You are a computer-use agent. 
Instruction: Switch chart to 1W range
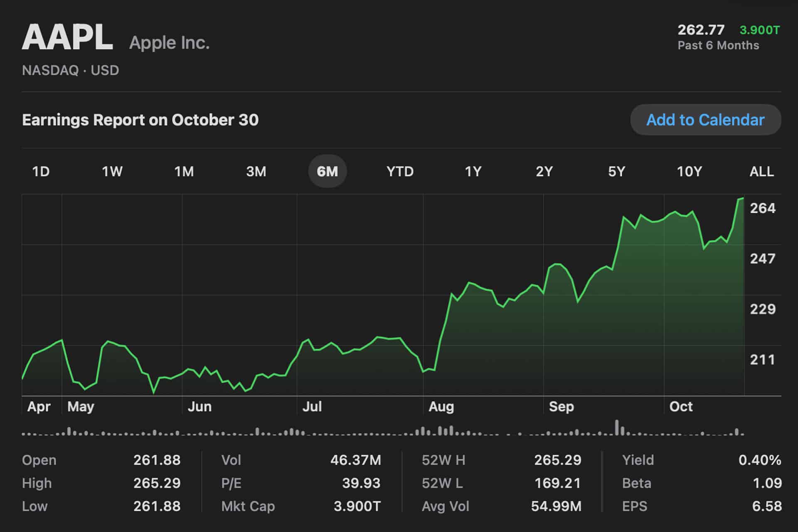coord(112,171)
